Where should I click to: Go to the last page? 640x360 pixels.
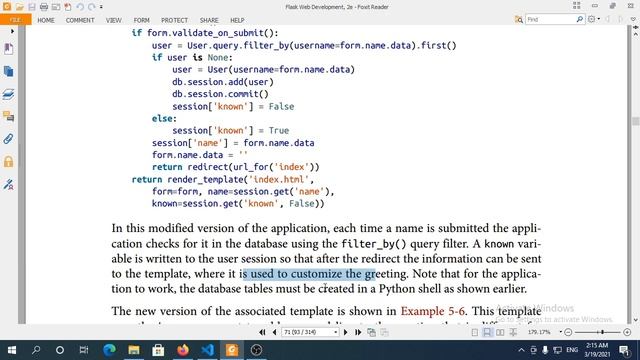pyautogui.click(x=358, y=332)
